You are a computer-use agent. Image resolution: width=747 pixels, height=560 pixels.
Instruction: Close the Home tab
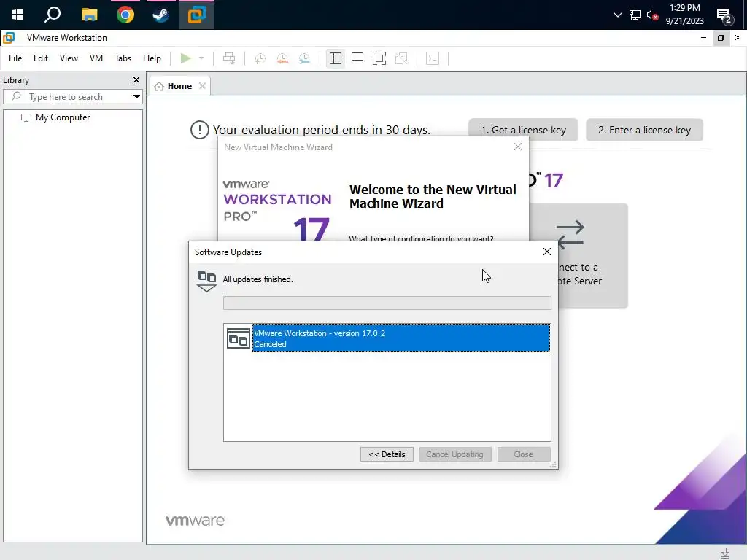pyautogui.click(x=203, y=86)
